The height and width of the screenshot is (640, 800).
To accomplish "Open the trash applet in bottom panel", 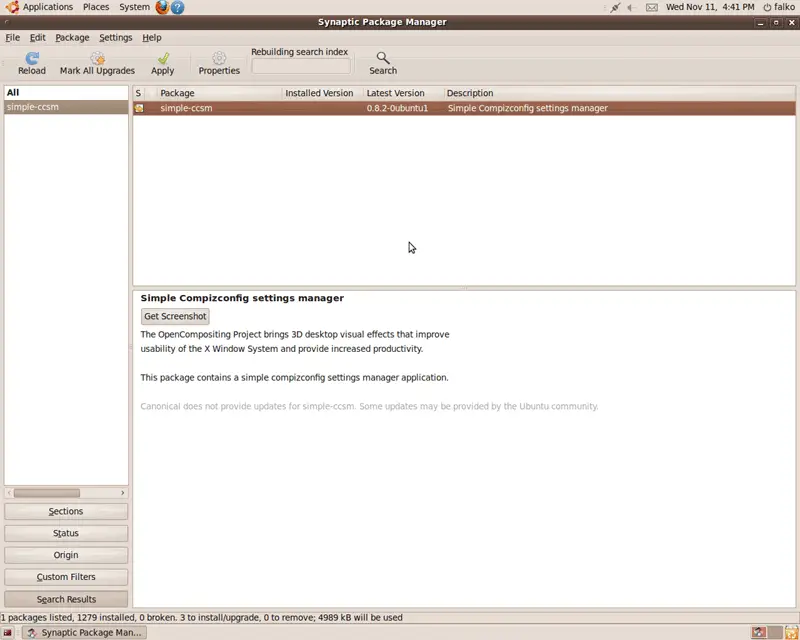I will [x=791, y=633].
